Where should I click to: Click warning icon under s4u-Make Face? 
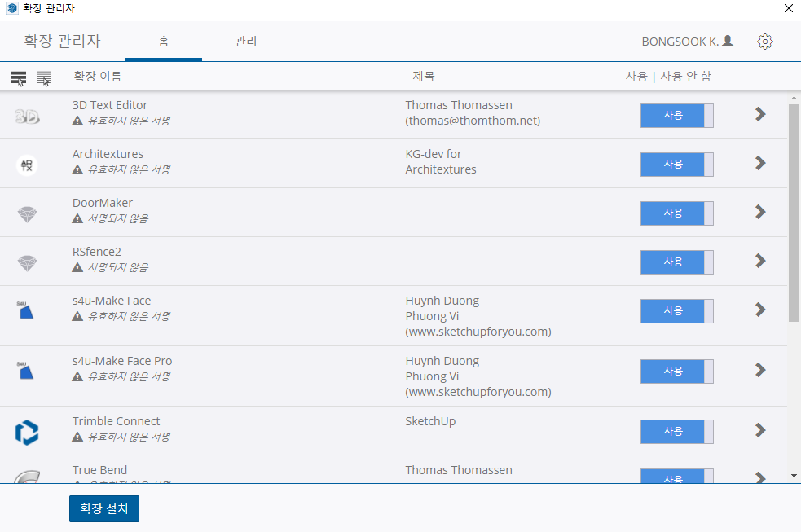point(77,317)
